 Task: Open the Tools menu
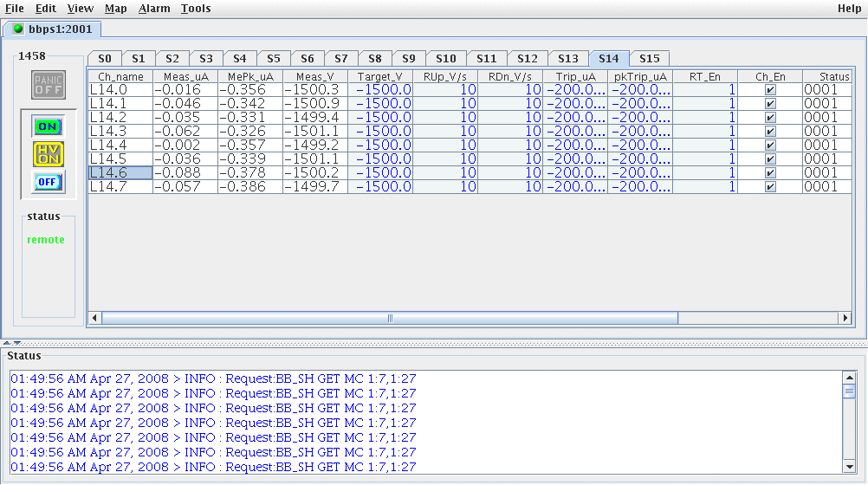pos(196,9)
